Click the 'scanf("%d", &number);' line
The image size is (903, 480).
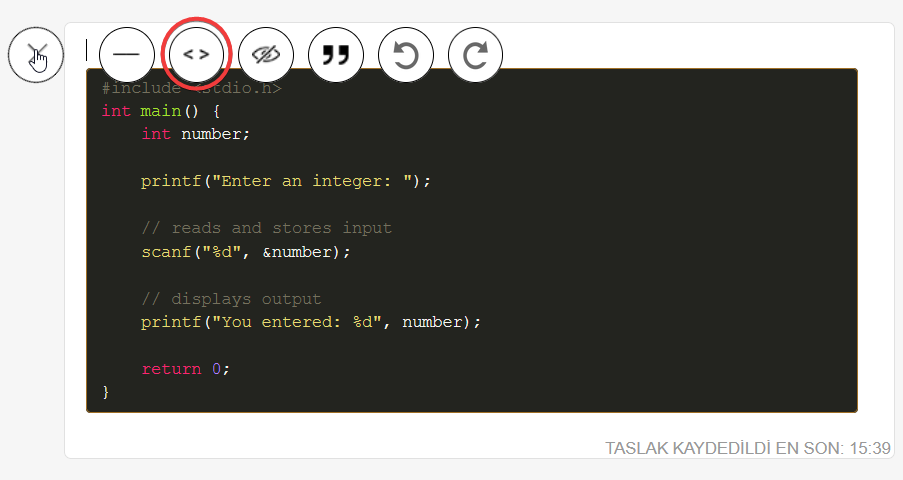pos(246,252)
